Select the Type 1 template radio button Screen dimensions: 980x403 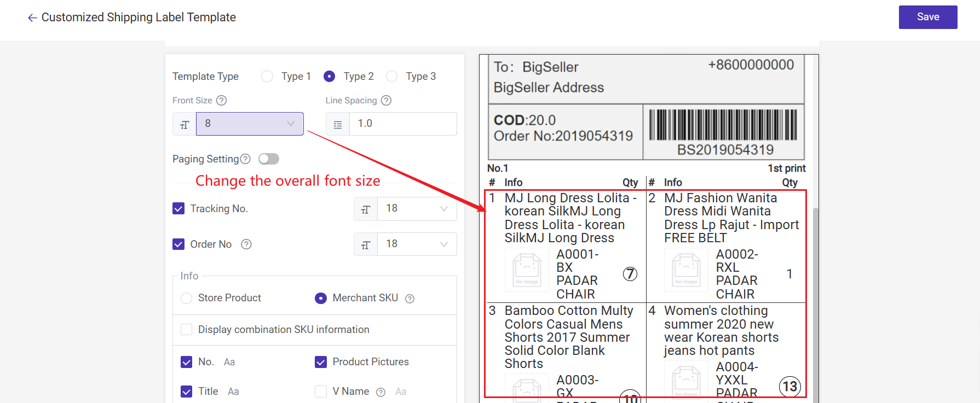tap(267, 77)
